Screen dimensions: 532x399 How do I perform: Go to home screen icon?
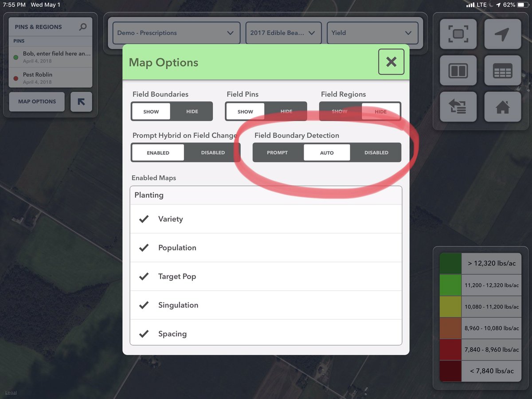pyautogui.click(x=503, y=106)
